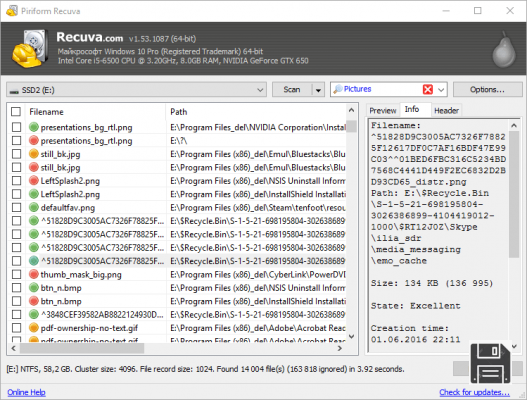Image resolution: width=527 pixels, height=400 pixels.
Task: Click the drive icon beside SSD2 (E:)
Action: pos(14,90)
